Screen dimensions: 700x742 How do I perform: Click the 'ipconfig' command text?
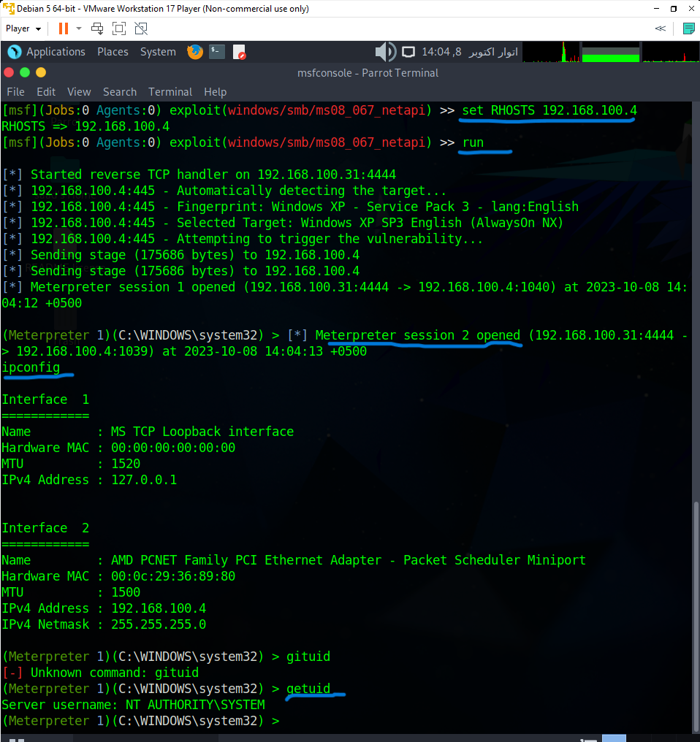[x=31, y=367]
